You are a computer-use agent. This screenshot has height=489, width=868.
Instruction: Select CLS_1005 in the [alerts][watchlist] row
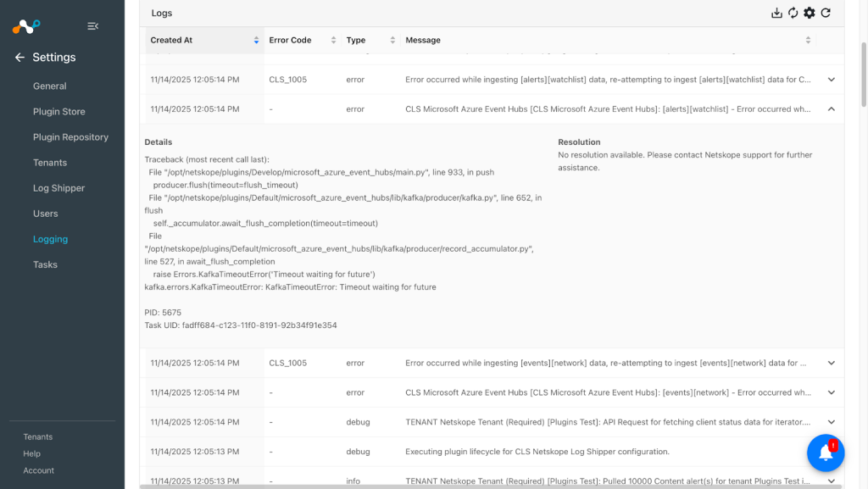click(288, 80)
